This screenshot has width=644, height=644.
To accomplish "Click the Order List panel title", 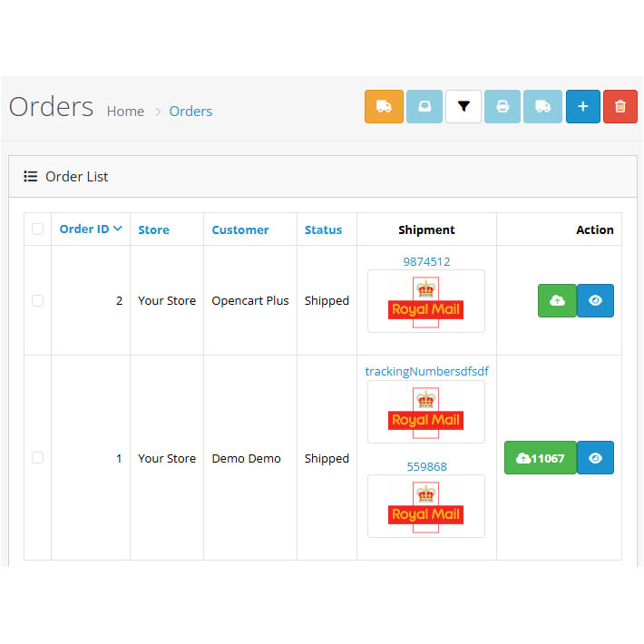I will (x=77, y=177).
